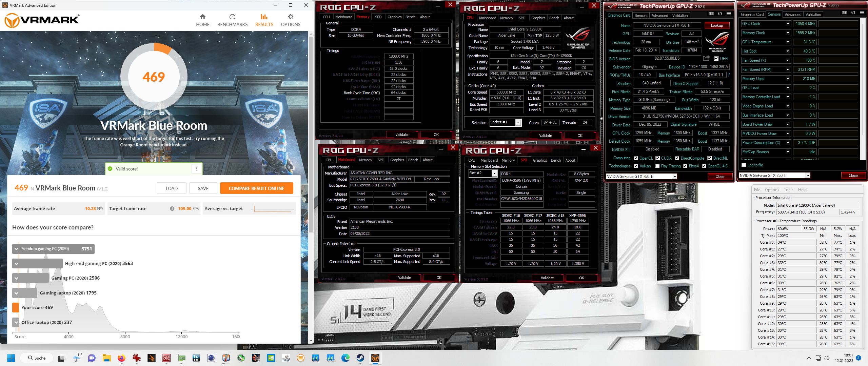This screenshot has height=366, width=868.
Task: Expand the Premium gaming PC (2020) comparison
Action: (x=16, y=249)
